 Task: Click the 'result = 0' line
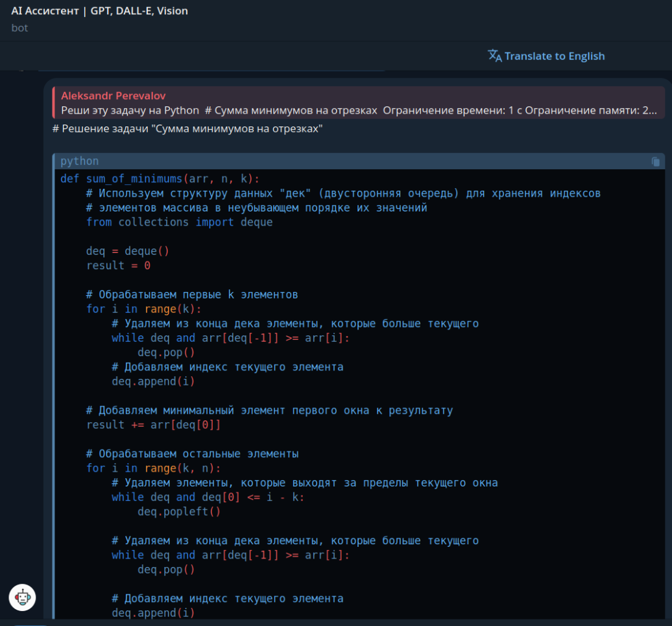[x=118, y=265]
